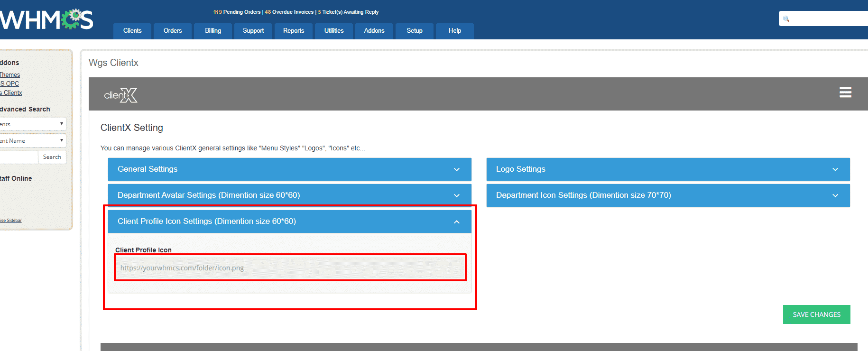Open the Billing menu tab
Viewport: 868px width, 351px height.
[x=213, y=31]
